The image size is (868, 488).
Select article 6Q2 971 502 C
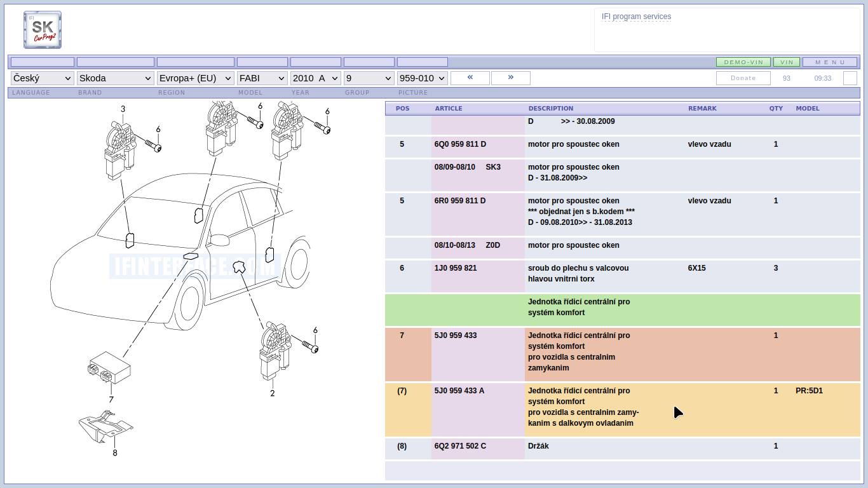(x=460, y=446)
